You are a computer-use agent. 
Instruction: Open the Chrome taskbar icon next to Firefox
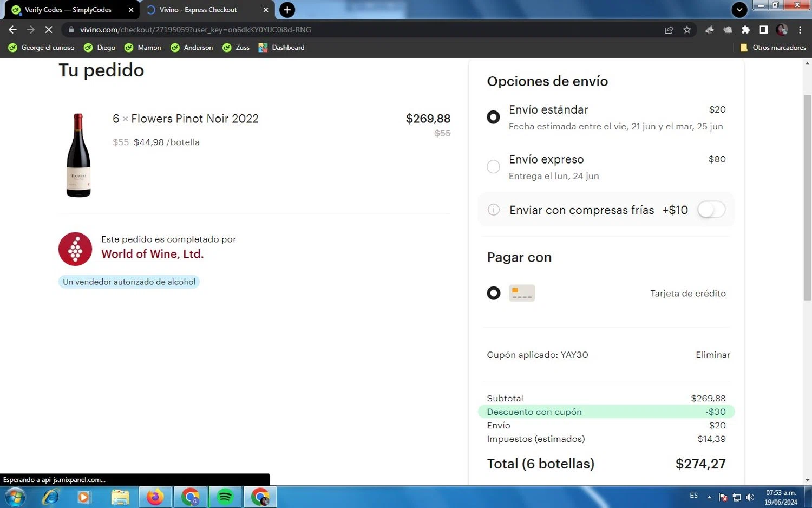[x=191, y=497]
